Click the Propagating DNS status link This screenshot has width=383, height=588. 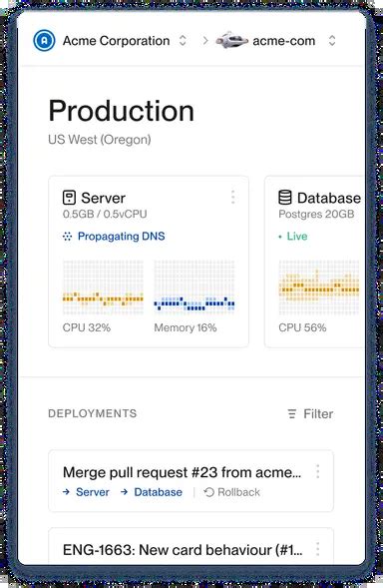pyautogui.click(x=114, y=237)
